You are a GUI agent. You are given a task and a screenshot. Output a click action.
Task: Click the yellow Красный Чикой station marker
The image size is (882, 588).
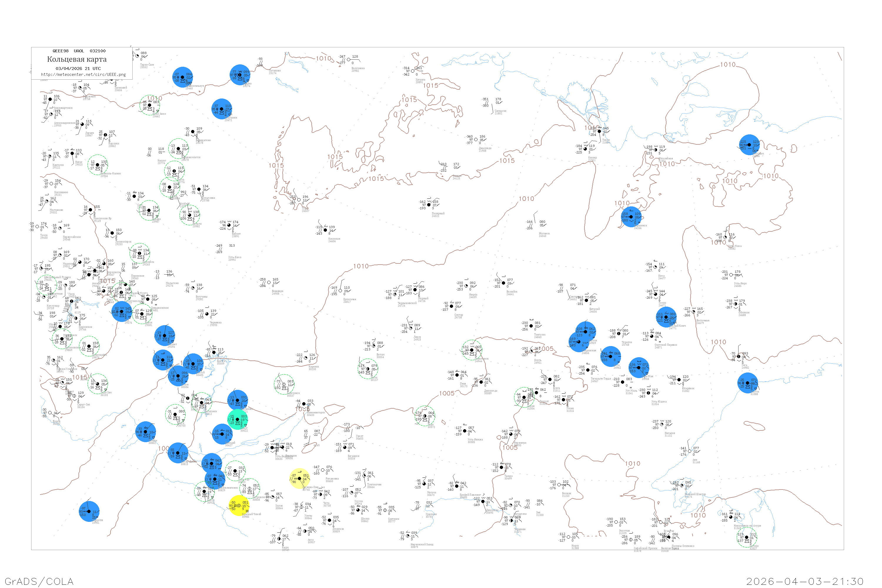[239, 505]
